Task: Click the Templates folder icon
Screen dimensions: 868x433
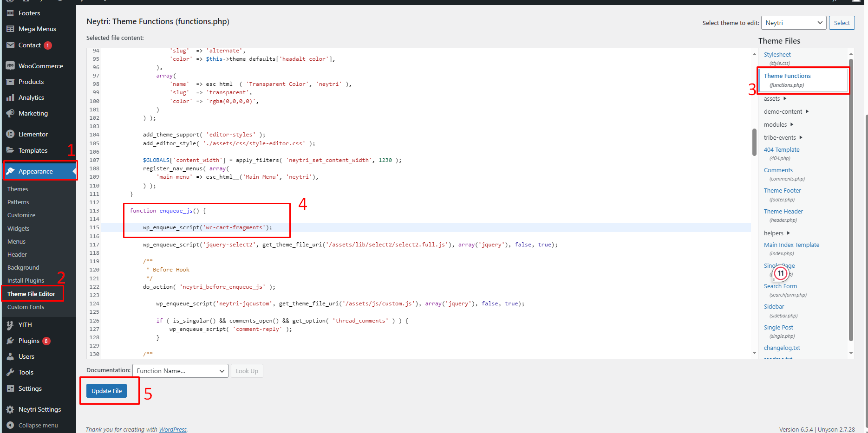Action: (10, 150)
